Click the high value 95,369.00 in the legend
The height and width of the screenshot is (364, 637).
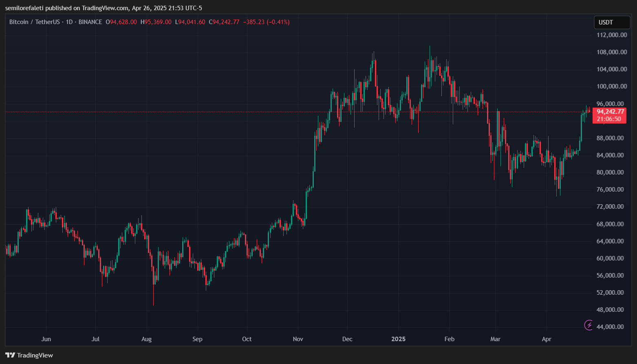pyautogui.click(x=158, y=22)
